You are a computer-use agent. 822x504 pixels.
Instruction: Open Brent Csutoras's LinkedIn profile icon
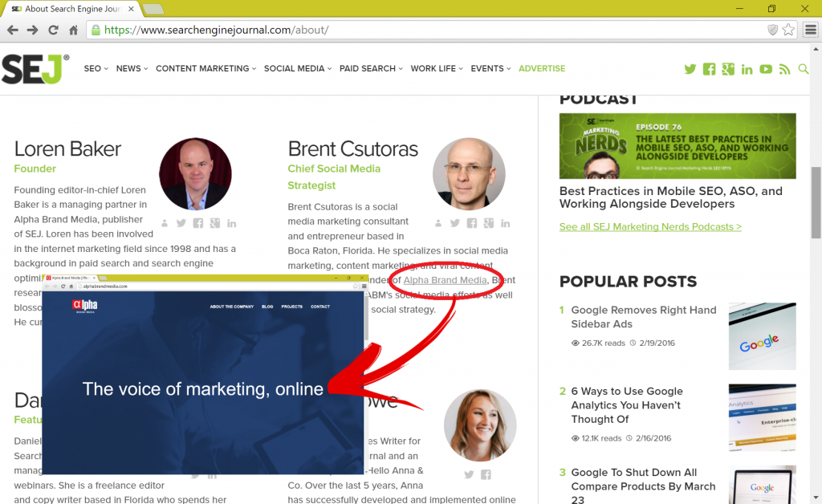[x=506, y=223]
